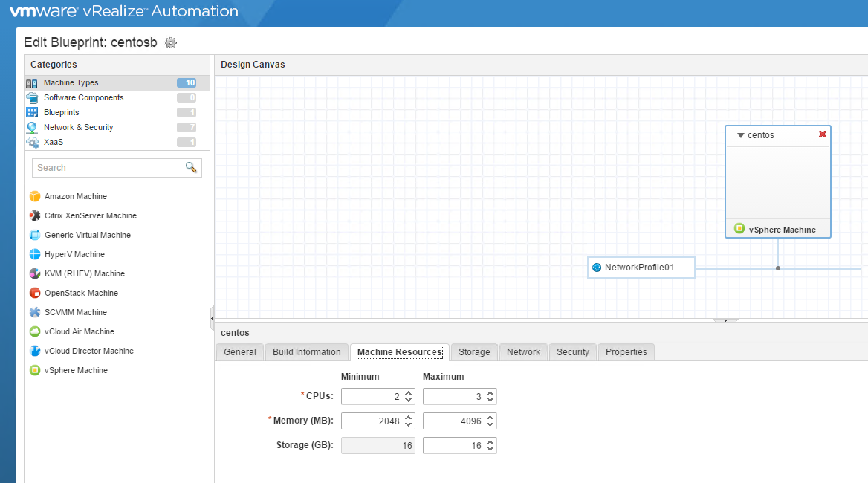Decrease maximum Storage stepper
This screenshot has width=868, height=483.
(490, 449)
